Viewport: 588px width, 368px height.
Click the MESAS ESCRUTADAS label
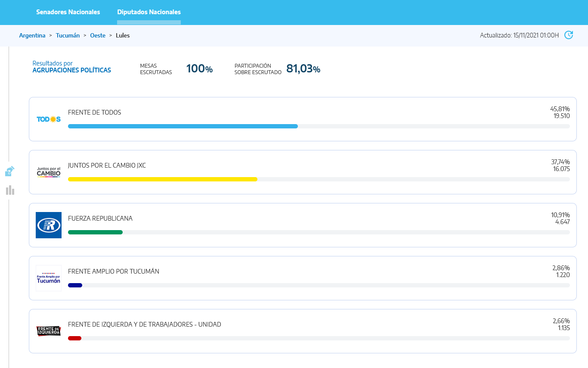point(156,69)
